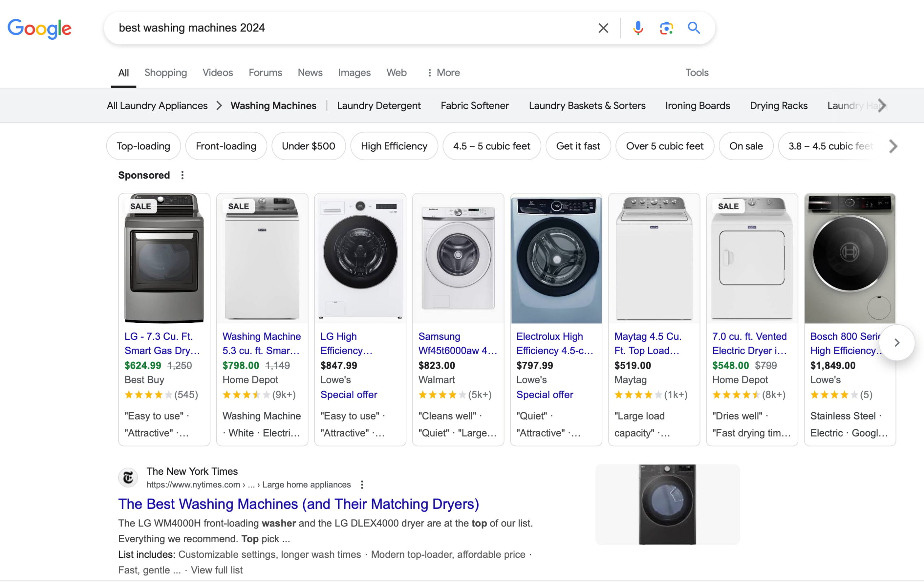The height and width of the screenshot is (582, 924).
Task: Click View full list link
Action: [217, 570]
